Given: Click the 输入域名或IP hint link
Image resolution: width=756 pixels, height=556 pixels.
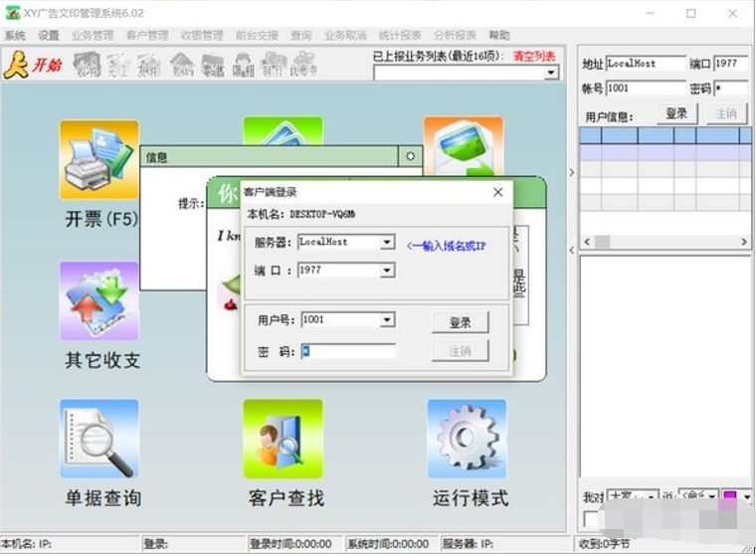Looking at the screenshot, I should point(447,246).
